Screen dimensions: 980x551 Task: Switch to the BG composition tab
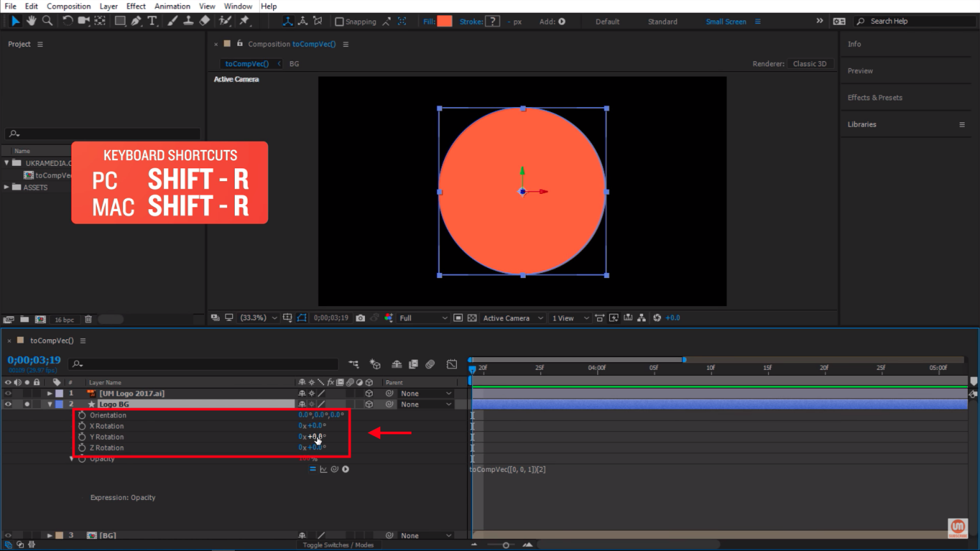pyautogui.click(x=294, y=64)
